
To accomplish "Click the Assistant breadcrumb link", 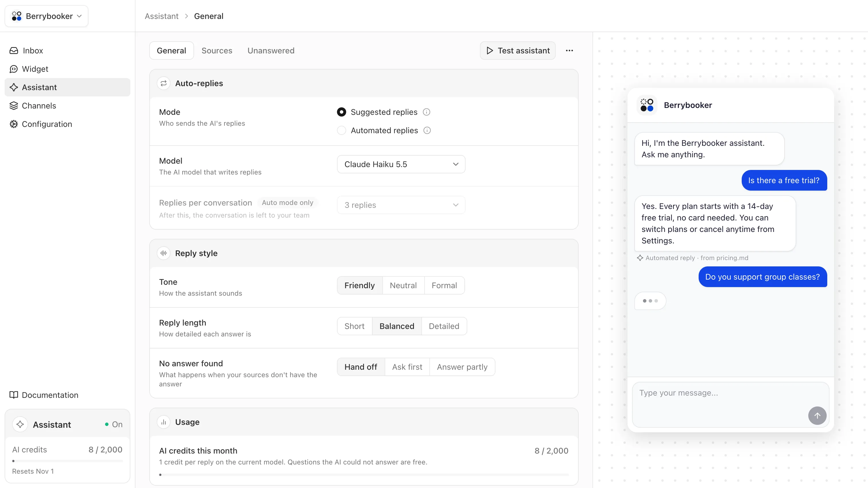I will [x=162, y=16].
